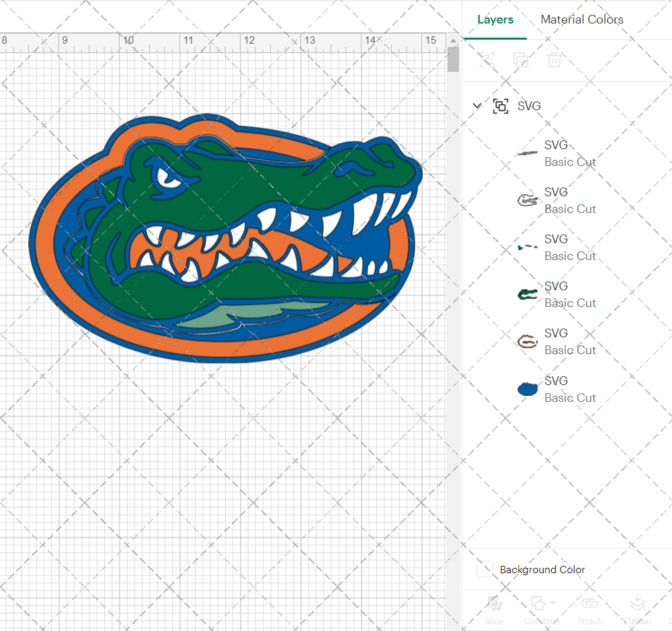Click the vertical scrollbar thumb
The image size is (672, 631).
coord(453,60)
